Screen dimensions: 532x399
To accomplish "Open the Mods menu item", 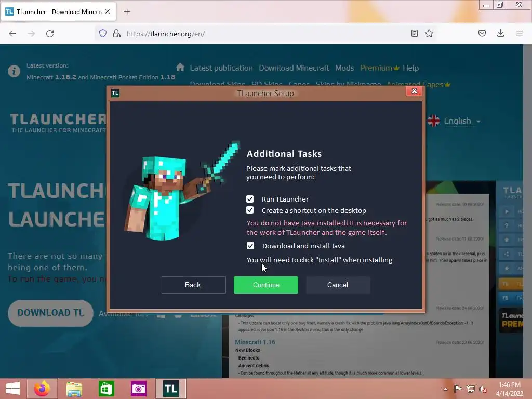I will click(344, 68).
